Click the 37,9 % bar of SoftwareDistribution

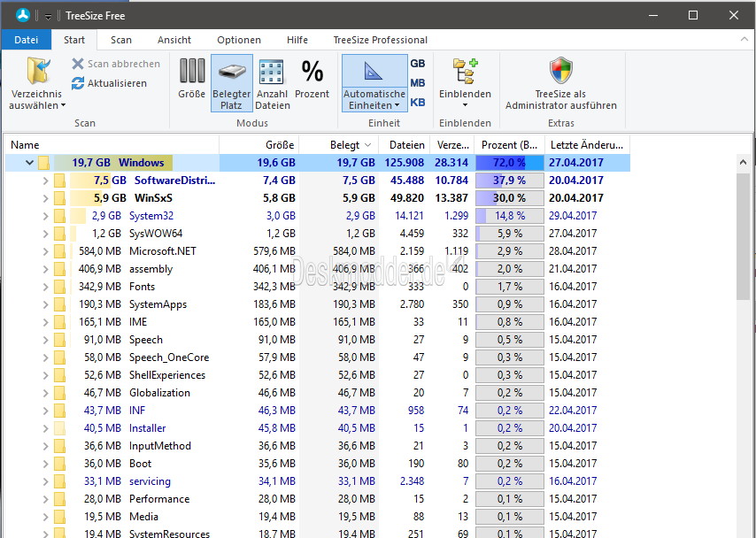[x=510, y=181]
